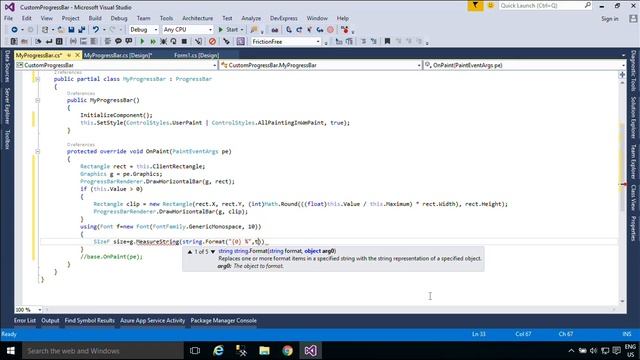The width and height of the screenshot is (640, 360).
Task: Collapse the MyProgressBar class outline
Action: point(37,79)
